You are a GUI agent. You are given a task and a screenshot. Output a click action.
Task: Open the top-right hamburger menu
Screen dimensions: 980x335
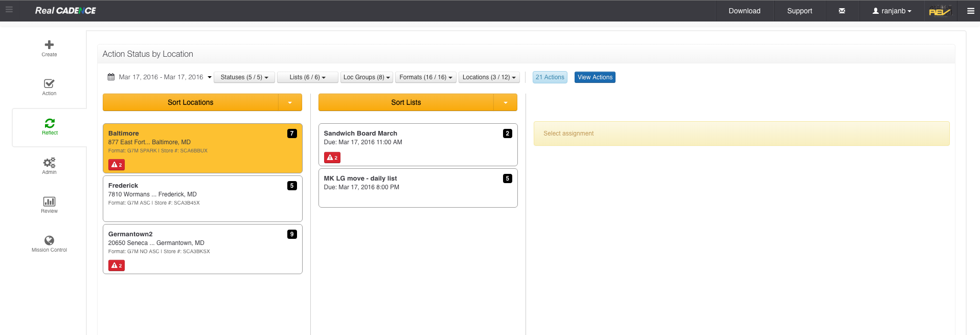(x=970, y=11)
